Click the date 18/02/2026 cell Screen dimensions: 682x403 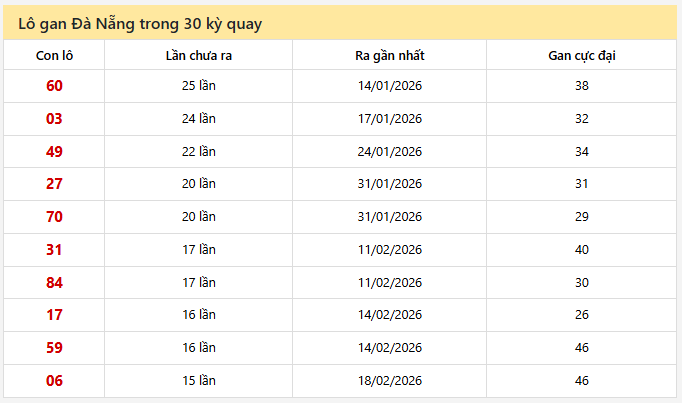pos(390,381)
